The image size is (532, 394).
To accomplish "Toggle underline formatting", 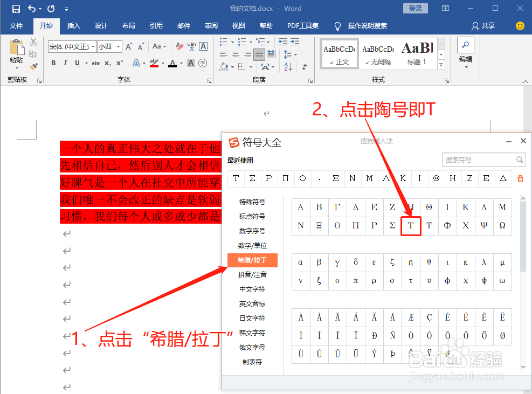I will pos(78,63).
